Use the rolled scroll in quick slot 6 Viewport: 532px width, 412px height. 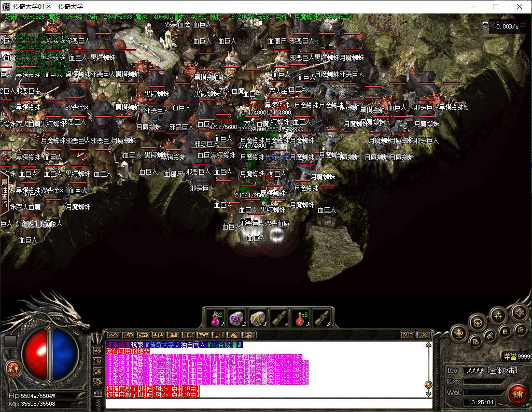pos(321,318)
